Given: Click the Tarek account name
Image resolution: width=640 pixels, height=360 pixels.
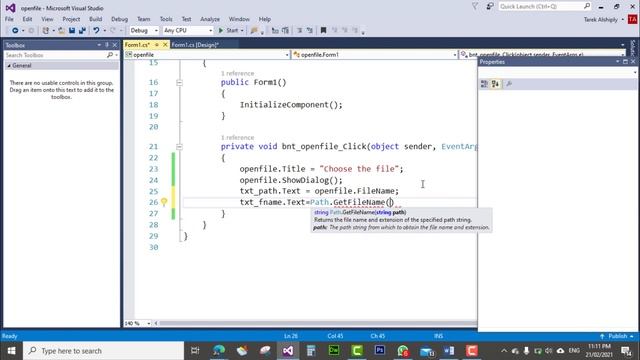Looking at the screenshot, I should (600, 20).
